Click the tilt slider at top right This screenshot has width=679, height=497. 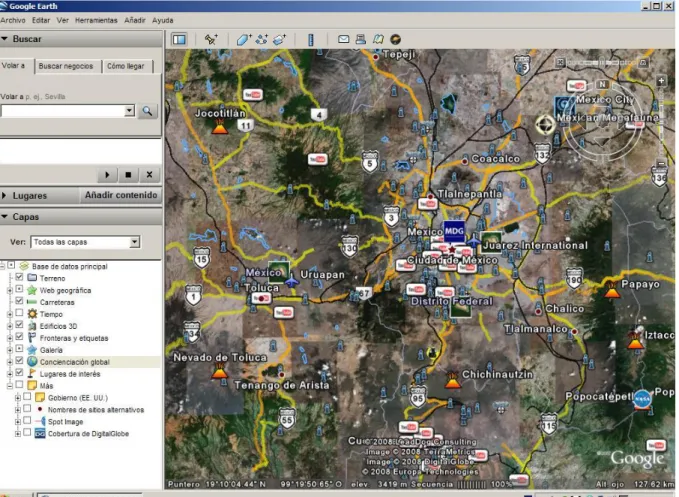click(601, 62)
